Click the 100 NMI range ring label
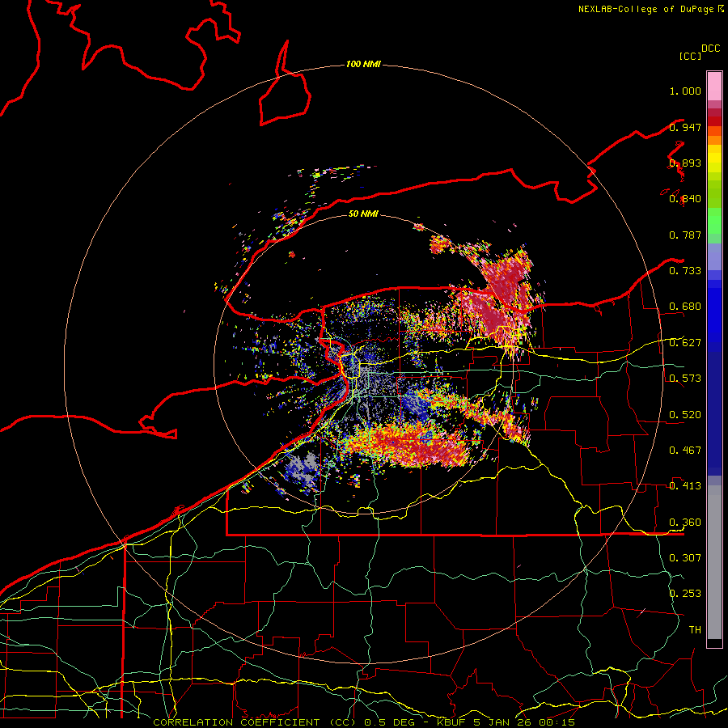Viewport: 728px width, 728px height. pyautogui.click(x=363, y=64)
